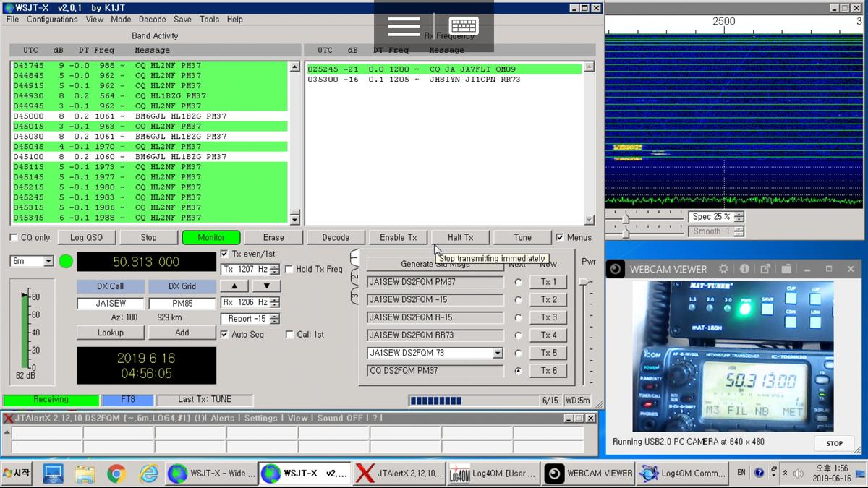
Task: Adjust the Report -15 spinner
Action: (x=274, y=319)
